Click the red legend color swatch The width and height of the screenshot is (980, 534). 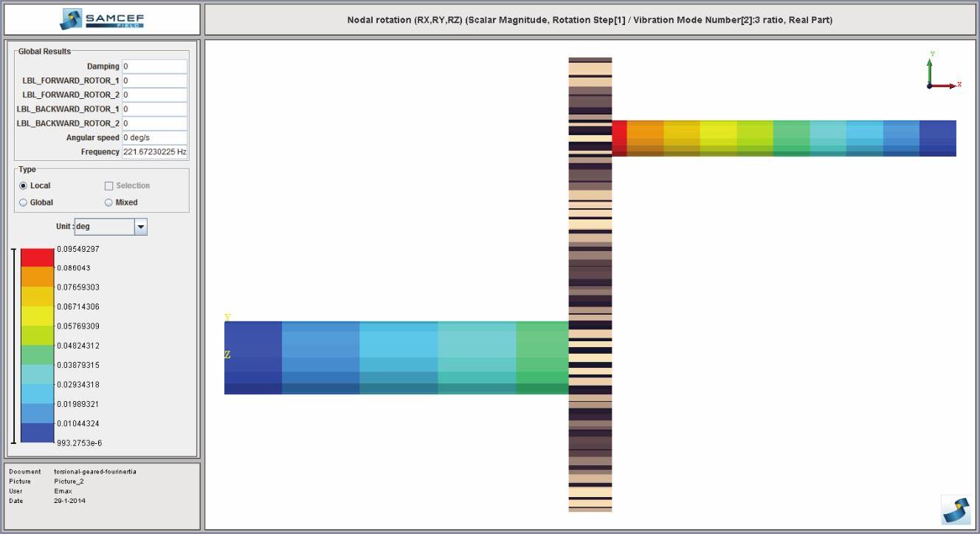click(37, 258)
